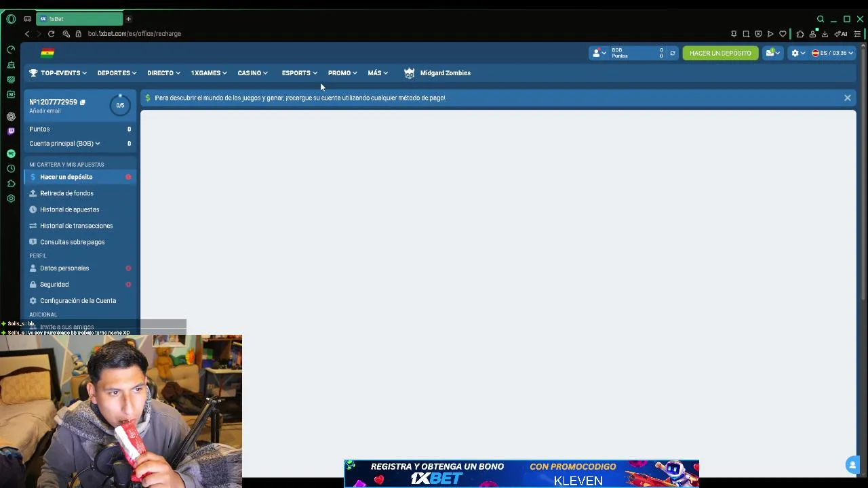868x488 pixels.
Task: Expand the DIRECTO dropdown
Action: (163, 73)
